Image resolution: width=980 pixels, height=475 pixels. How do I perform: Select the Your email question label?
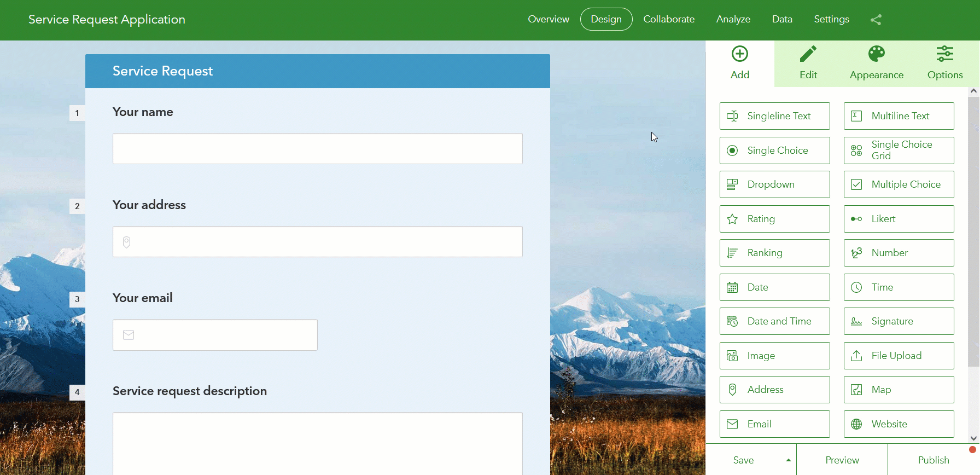143,298
